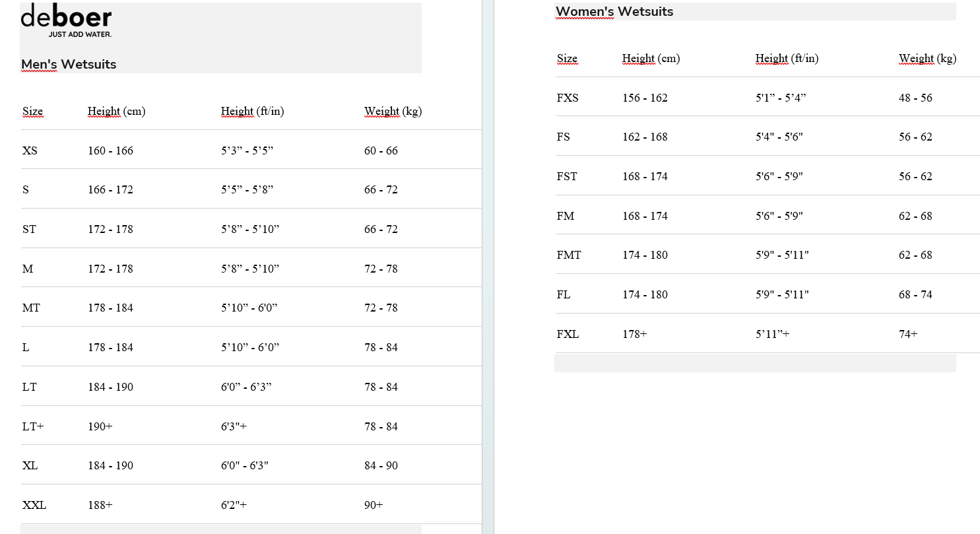
Task: Click the men's Height (ft/in) column header
Action: (253, 111)
